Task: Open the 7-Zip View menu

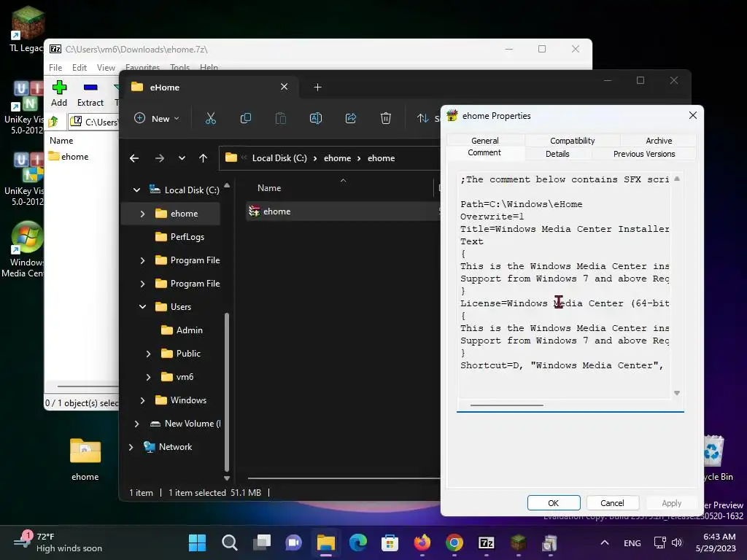Action: [x=106, y=68]
